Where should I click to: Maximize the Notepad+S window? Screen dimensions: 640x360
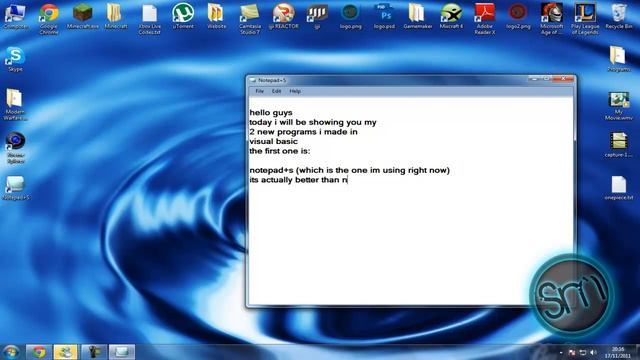coord(546,79)
